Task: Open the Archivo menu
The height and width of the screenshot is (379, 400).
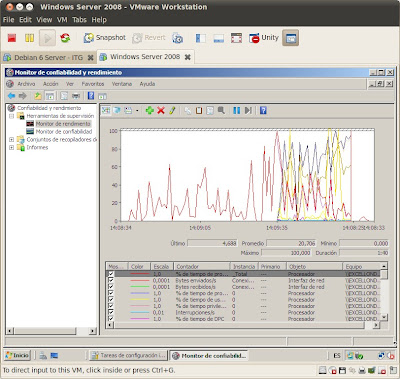Action: pyautogui.click(x=26, y=84)
